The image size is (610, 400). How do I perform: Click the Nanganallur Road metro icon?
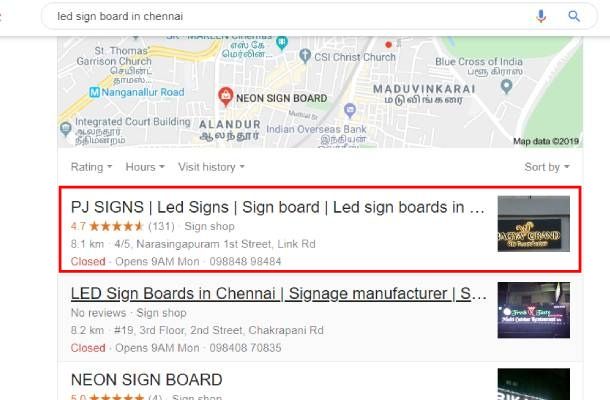95,92
